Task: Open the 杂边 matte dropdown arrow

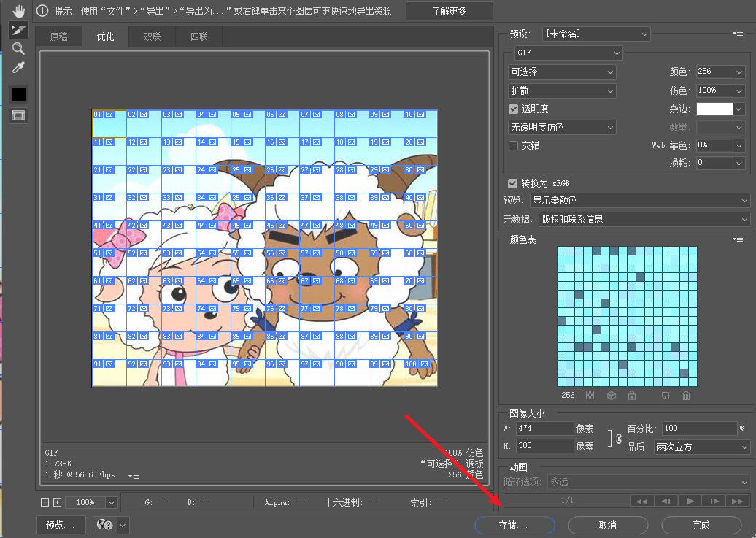Action: 739,109
